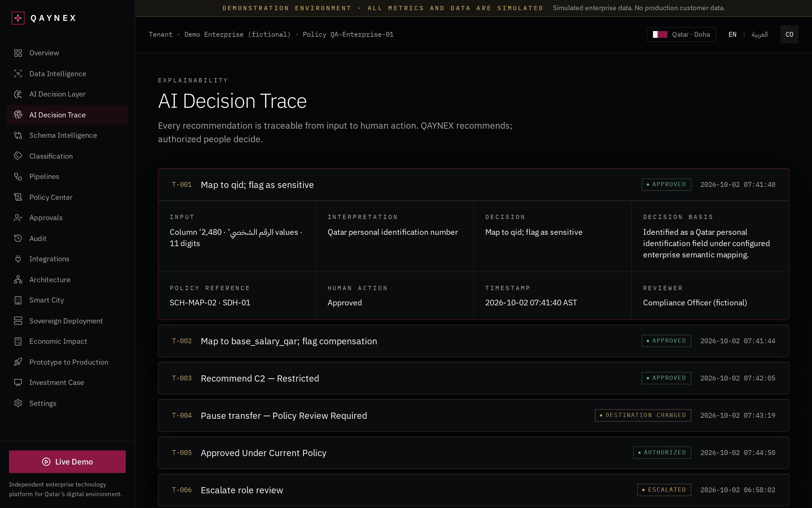Click the AI Decision Trace fingerprint icon
Viewport: 812px width, 508px height.
click(18, 115)
